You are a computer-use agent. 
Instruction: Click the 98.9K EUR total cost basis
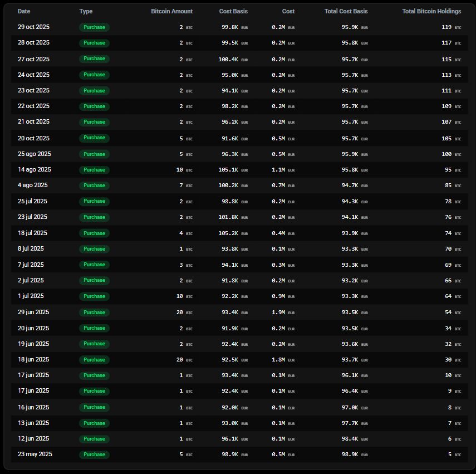click(355, 455)
